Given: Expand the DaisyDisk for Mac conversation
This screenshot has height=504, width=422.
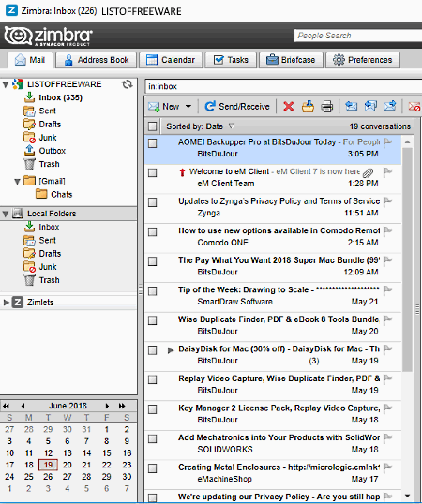Looking at the screenshot, I should [x=171, y=350].
